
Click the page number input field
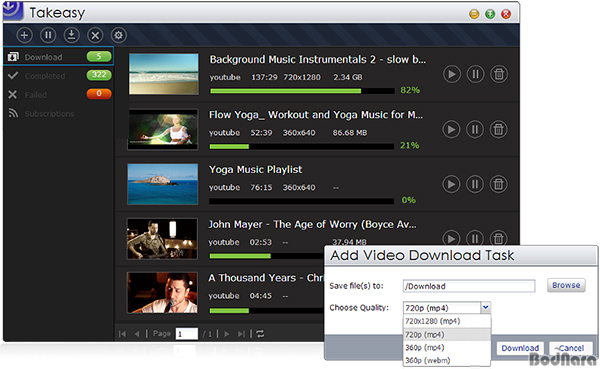(x=187, y=334)
